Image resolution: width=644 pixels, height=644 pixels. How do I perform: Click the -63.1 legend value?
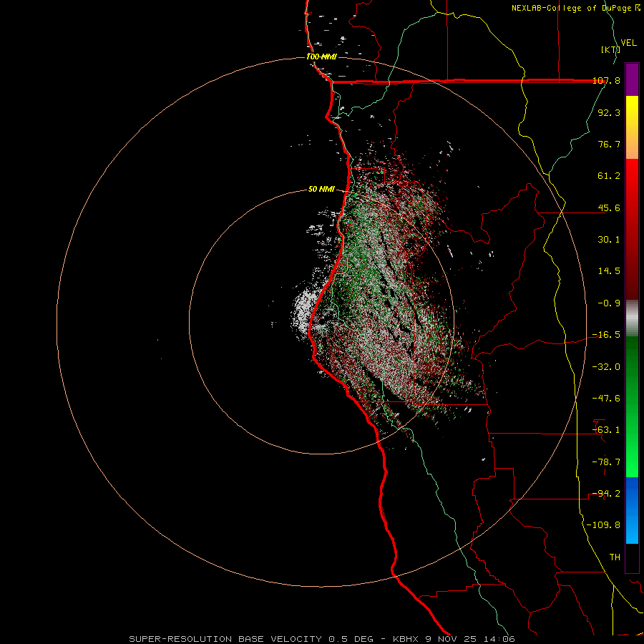606,430
